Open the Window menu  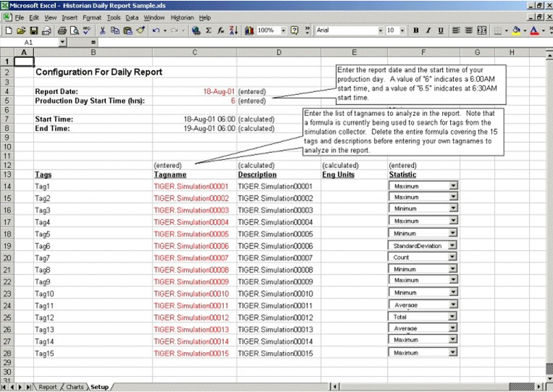(154, 17)
